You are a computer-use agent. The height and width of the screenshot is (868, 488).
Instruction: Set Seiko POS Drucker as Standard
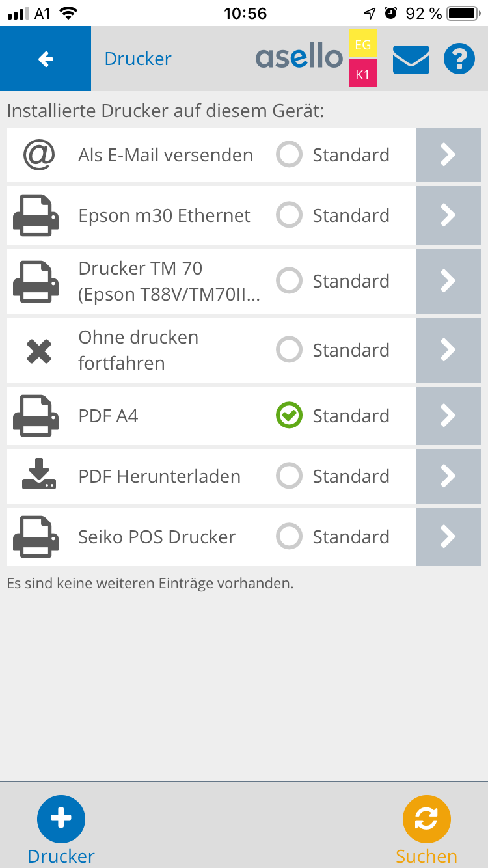pos(289,537)
